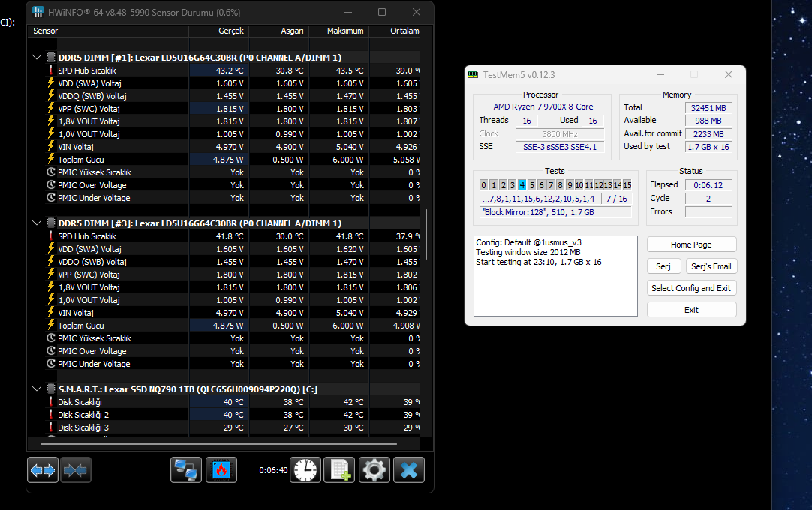
Task: Click the Sensör column header
Action: [x=108, y=31]
